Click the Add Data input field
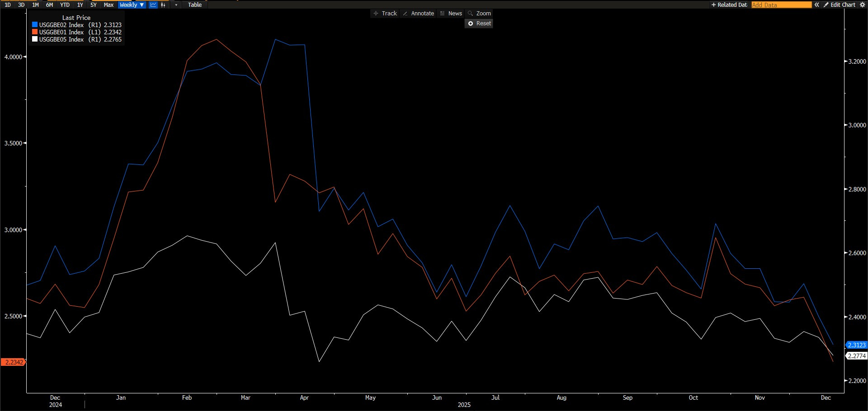The image size is (868, 411). pyautogui.click(x=781, y=5)
